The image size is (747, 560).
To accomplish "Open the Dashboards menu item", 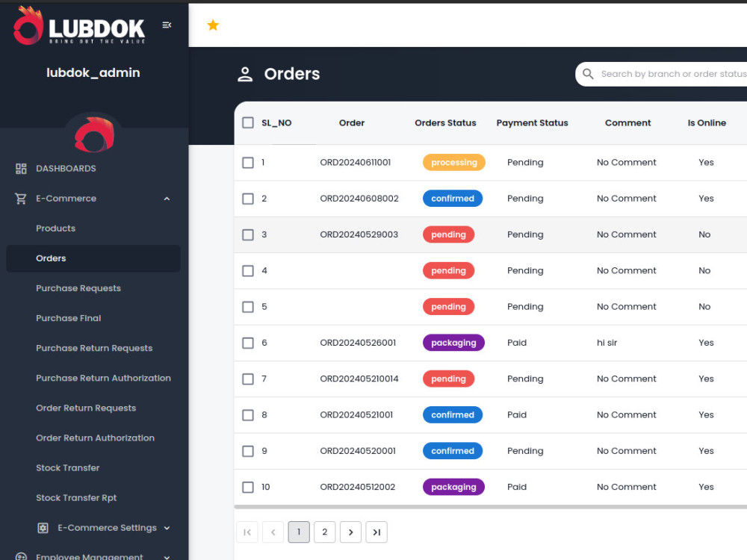I will point(66,169).
